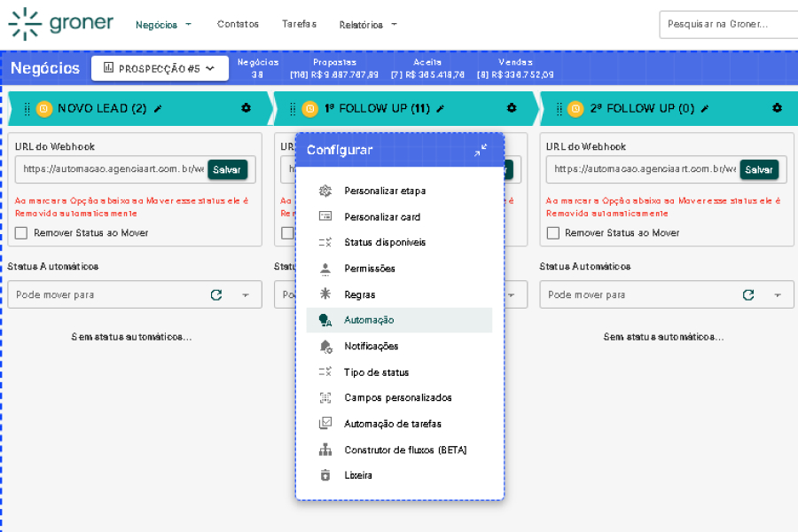798x532 pixels.
Task: Click the Pesquisar na Groner search field
Action: (x=727, y=25)
